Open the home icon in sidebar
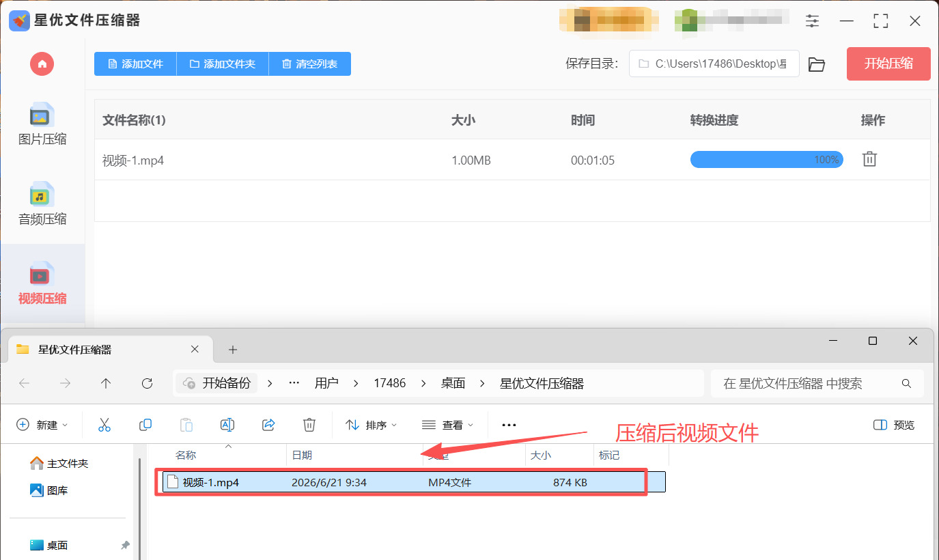 (x=42, y=64)
